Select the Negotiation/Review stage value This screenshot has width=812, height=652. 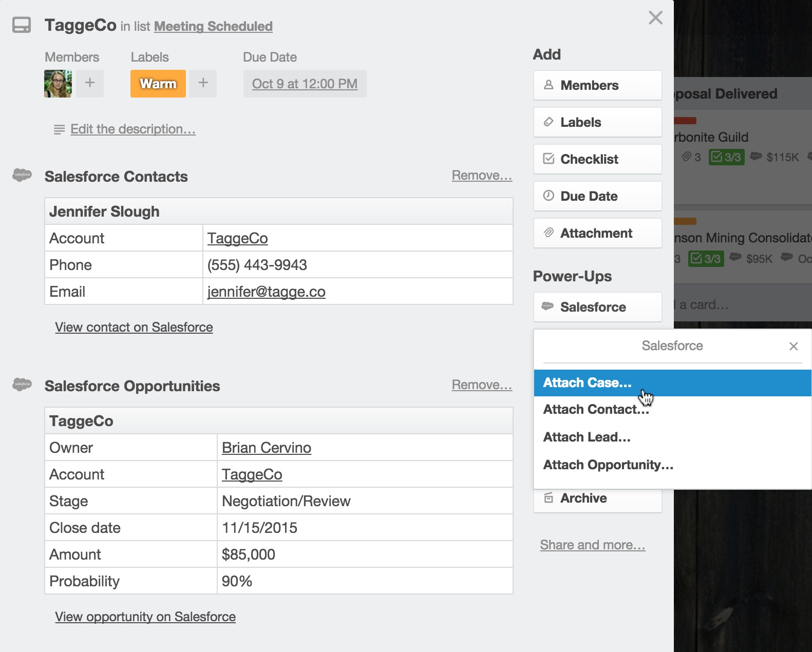pos(286,501)
